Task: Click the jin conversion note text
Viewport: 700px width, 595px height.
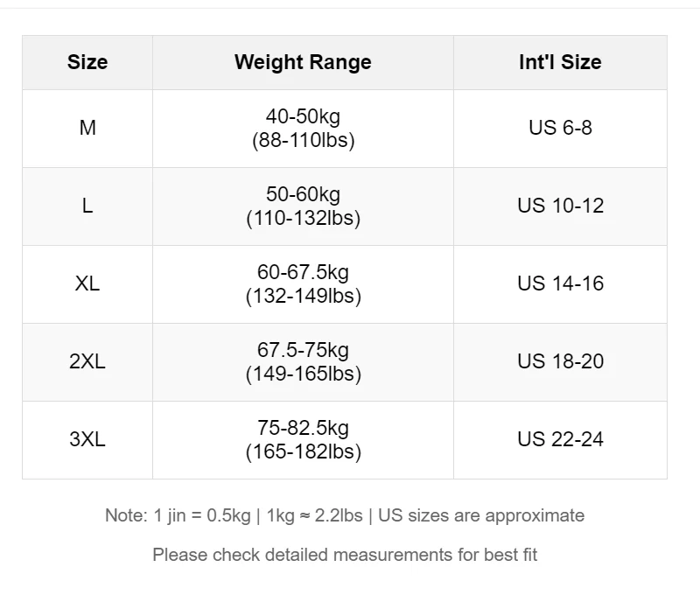Action: coord(345,515)
